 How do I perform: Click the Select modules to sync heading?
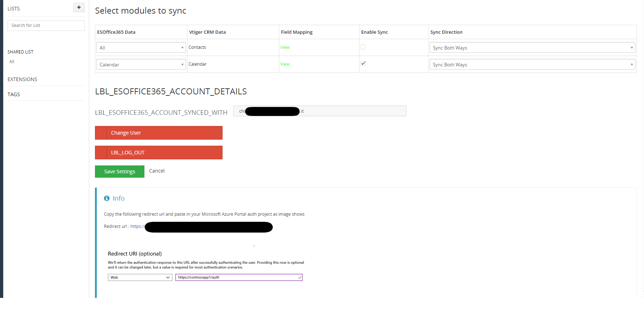coord(140,11)
